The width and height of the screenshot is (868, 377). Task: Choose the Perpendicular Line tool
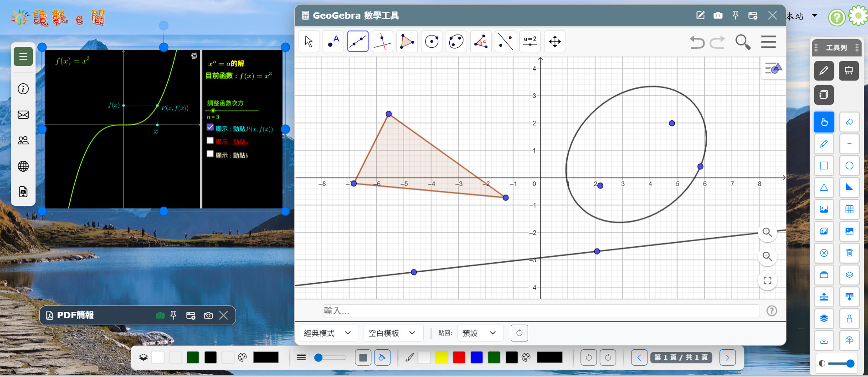[x=382, y=42]
